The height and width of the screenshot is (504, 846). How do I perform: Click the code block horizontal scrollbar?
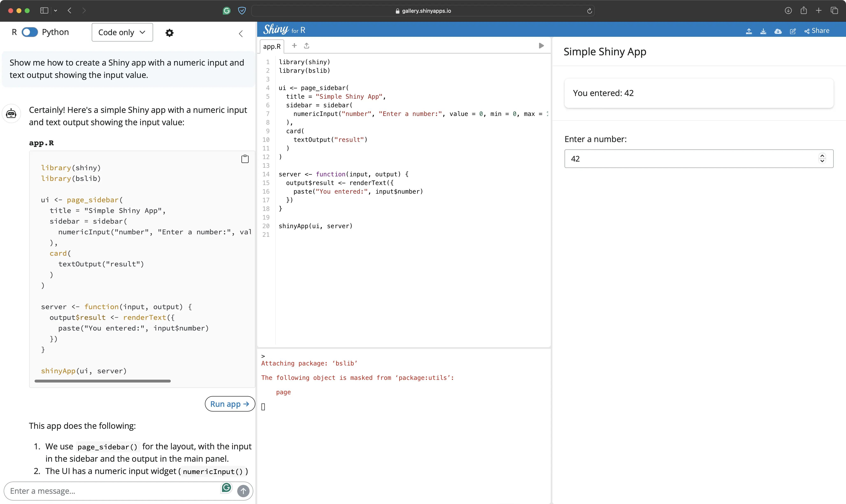103,381
